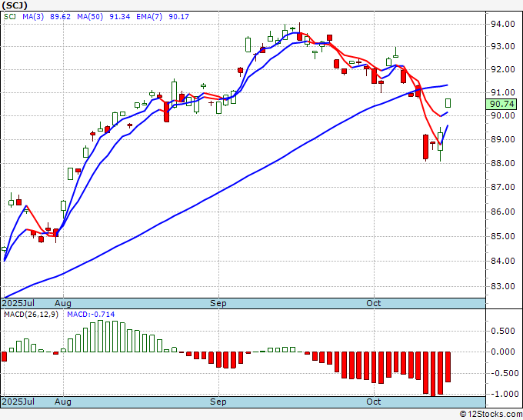Click the 85.00 price axis label
This screenshot has height=420, width=523.
click(x=502, y=236)
